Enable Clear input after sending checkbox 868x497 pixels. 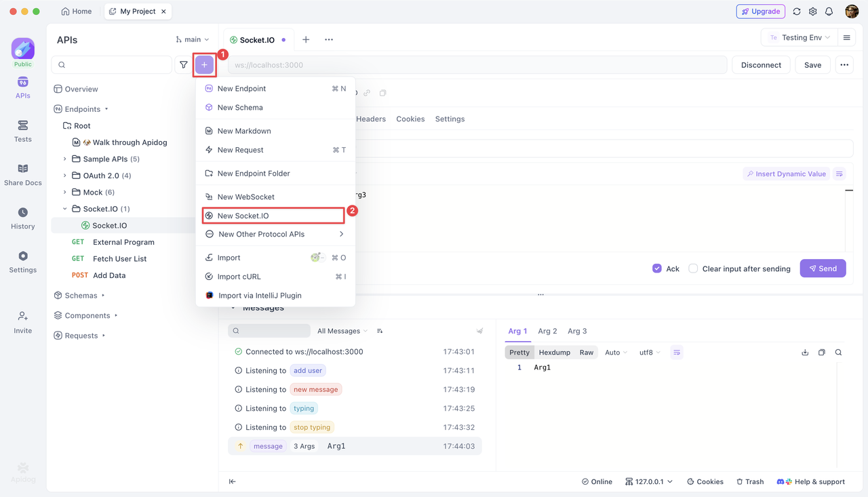coord(693,269)
